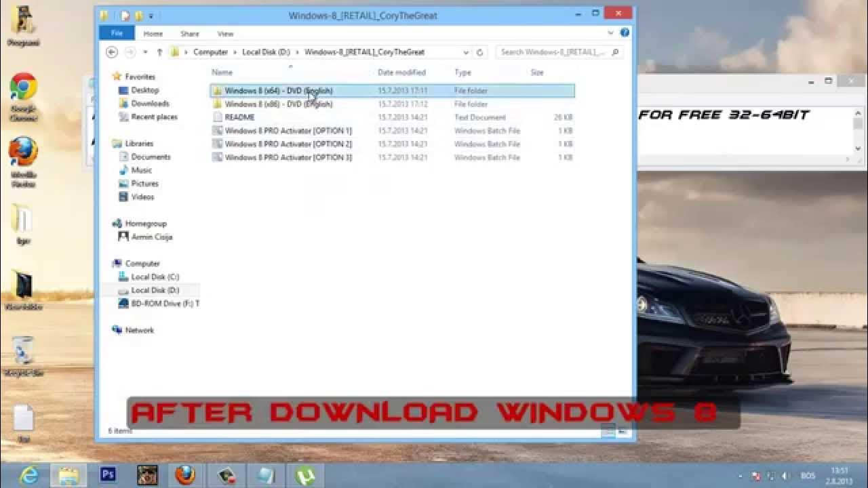Select BD-ROM Drive (F:) in sidebar
This screenshot has height=488, width=868.
coord(159,304)
